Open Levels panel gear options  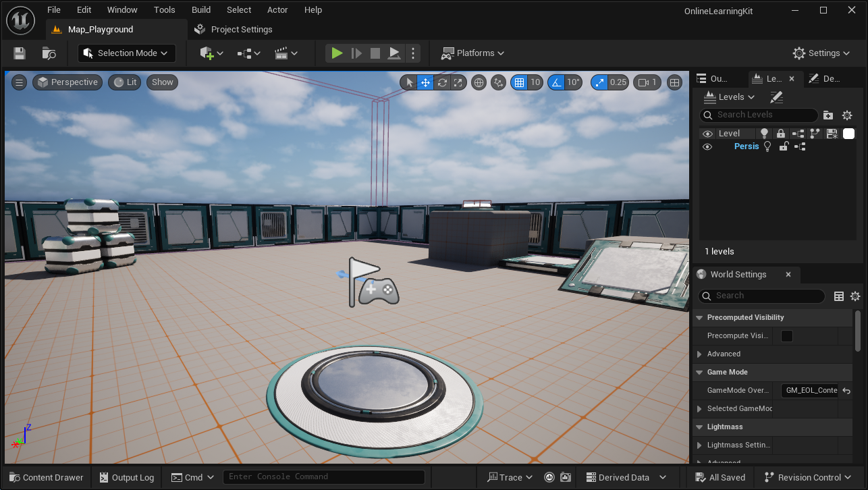click(848, 115)
